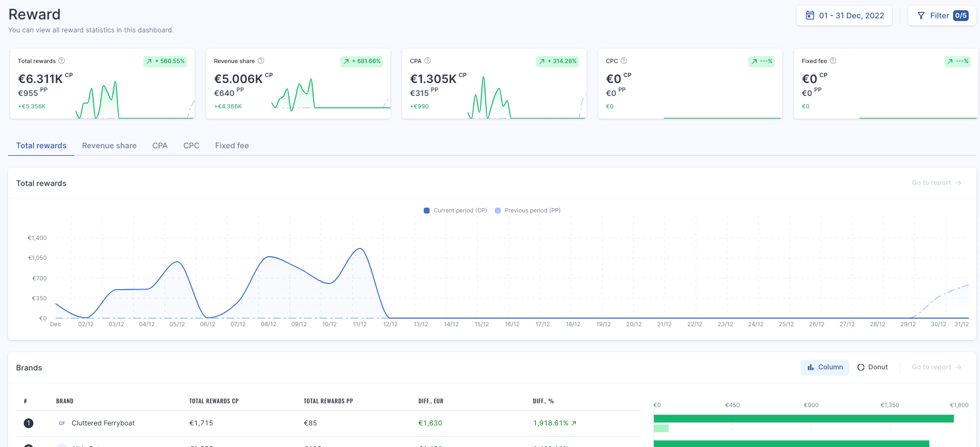Switch to the Fixed fee tab

tap(232, 146)
